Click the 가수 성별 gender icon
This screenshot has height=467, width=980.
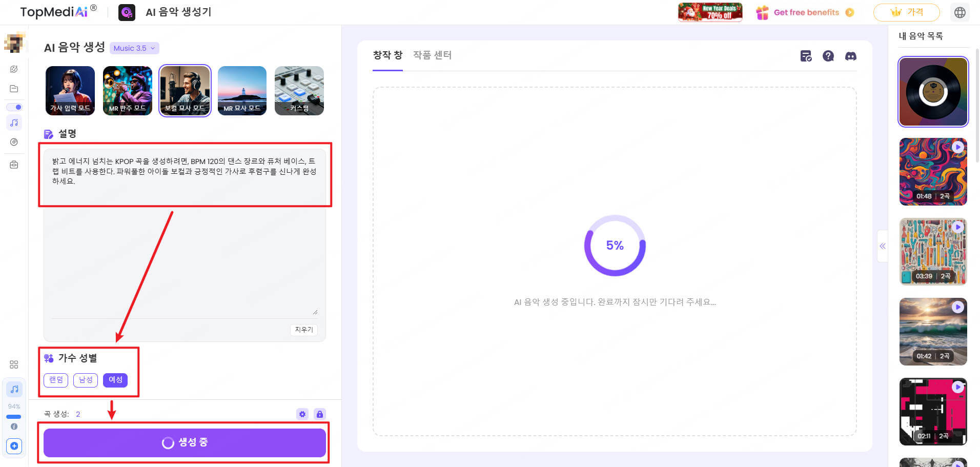[49, 358]
